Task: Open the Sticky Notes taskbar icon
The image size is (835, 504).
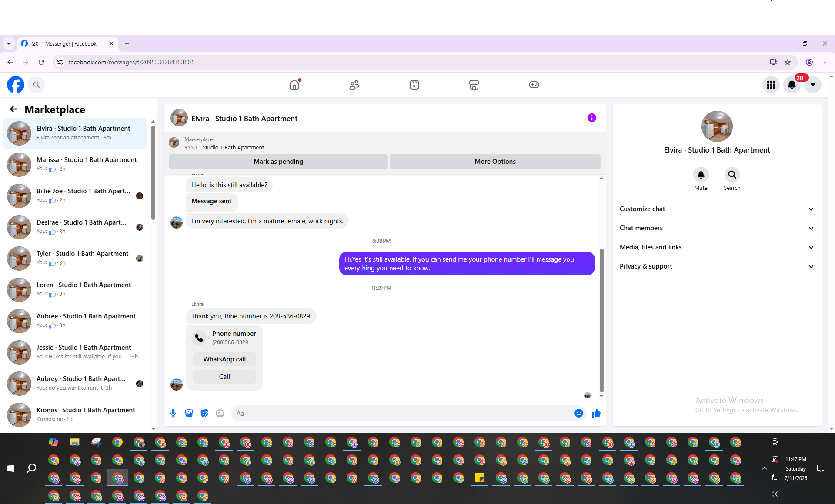Action: pyautogui.click(x=480, y=478)
